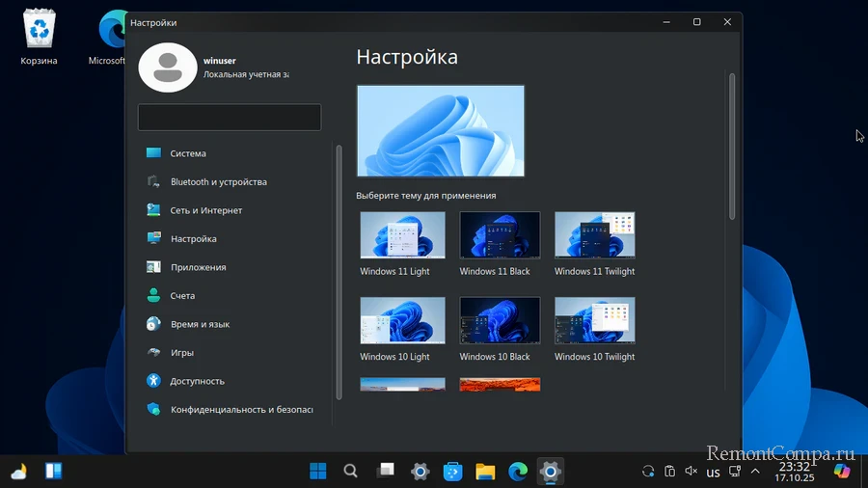The height and width of the screenshot is (488, 868).
Task: Click the Счета person icon
Action: (x=153, y=295)
